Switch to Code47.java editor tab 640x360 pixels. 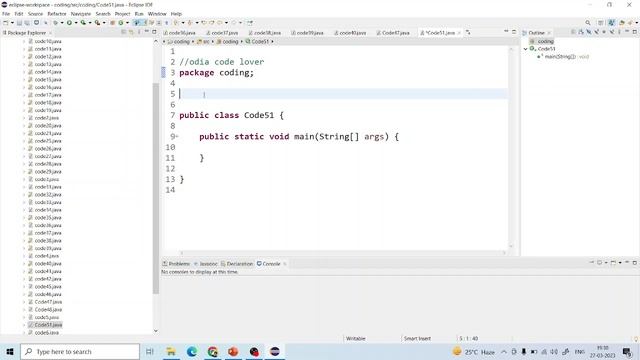click(x=393, y=33)
